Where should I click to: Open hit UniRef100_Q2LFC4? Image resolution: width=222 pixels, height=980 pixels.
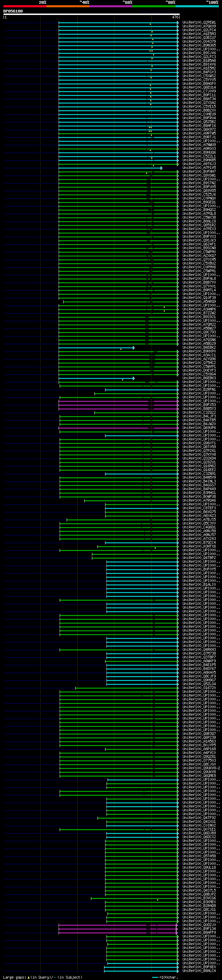[199, 30]
